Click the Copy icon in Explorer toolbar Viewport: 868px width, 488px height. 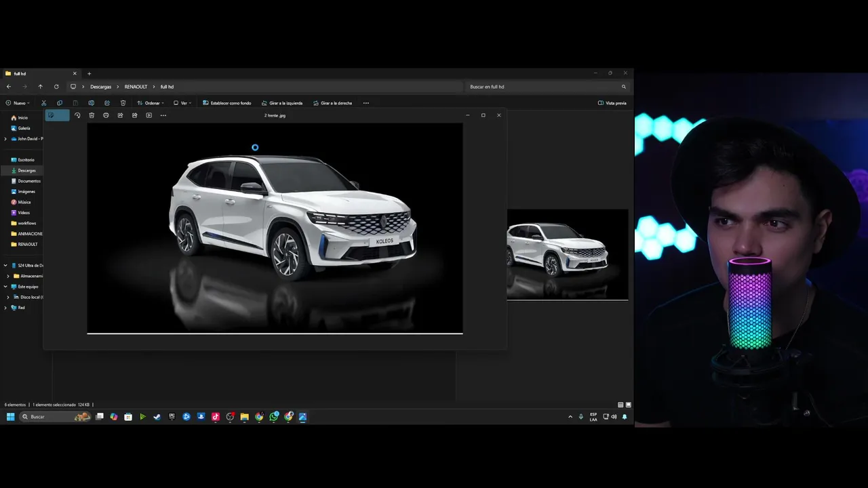coord(60,103)
